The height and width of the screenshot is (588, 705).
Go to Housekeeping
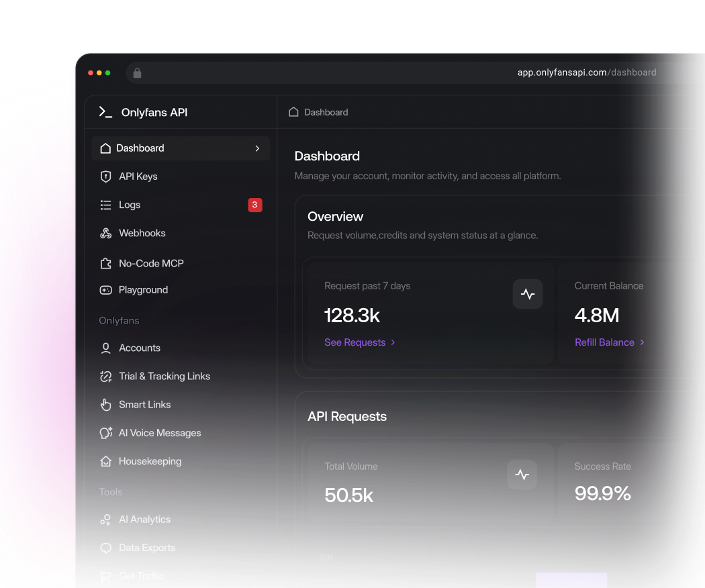(x=150, y=461)
